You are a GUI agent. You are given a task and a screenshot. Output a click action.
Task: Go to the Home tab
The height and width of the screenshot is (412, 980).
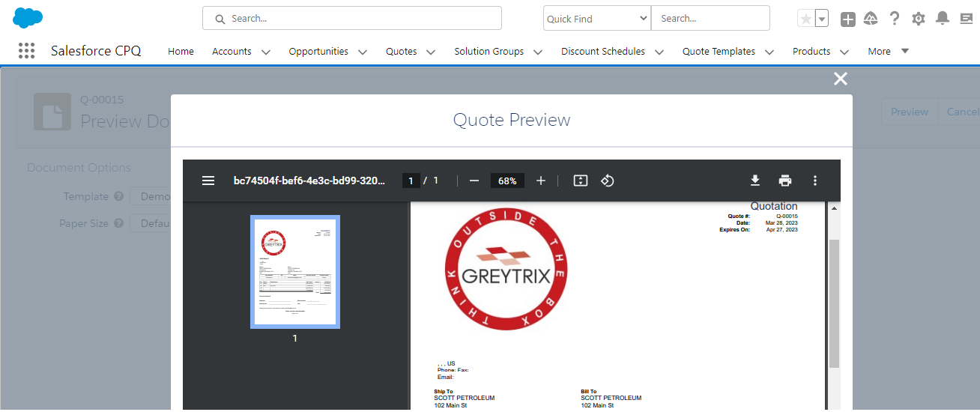[x=181, y=51]
